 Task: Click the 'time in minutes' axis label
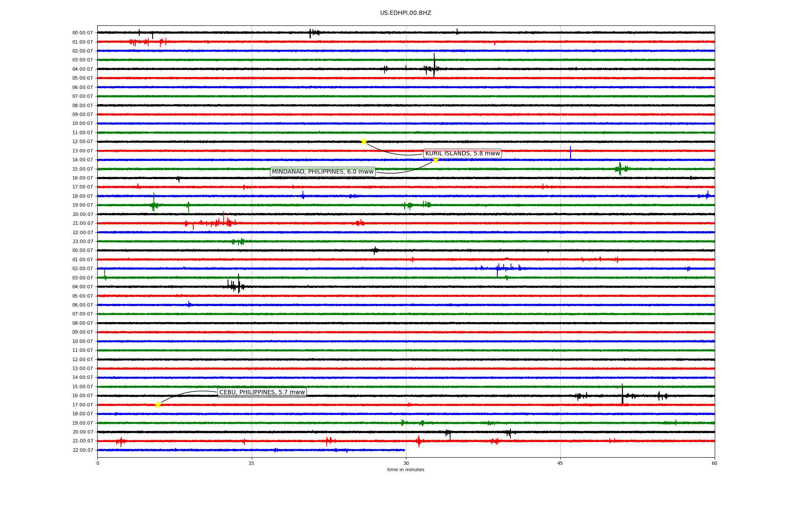click(405, 469)
